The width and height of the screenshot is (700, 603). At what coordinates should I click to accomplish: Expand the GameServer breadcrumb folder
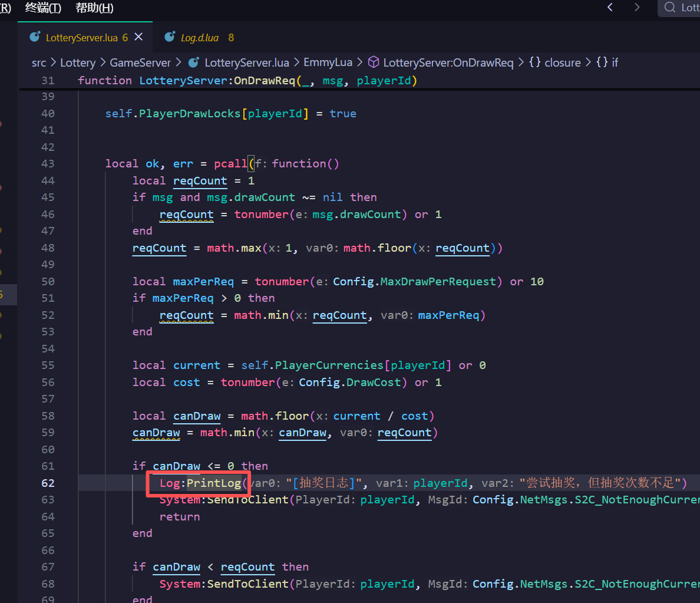coord(140,62)
